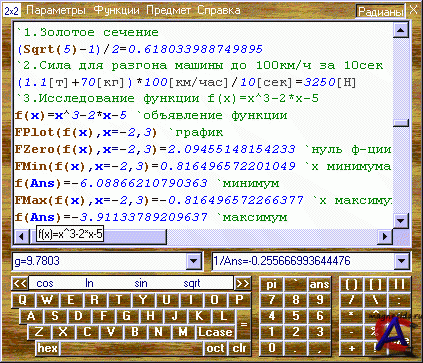Click inside the g=9.7803 field
The width and height of the screenshot is (423, 363).
(x=99, y=261)
